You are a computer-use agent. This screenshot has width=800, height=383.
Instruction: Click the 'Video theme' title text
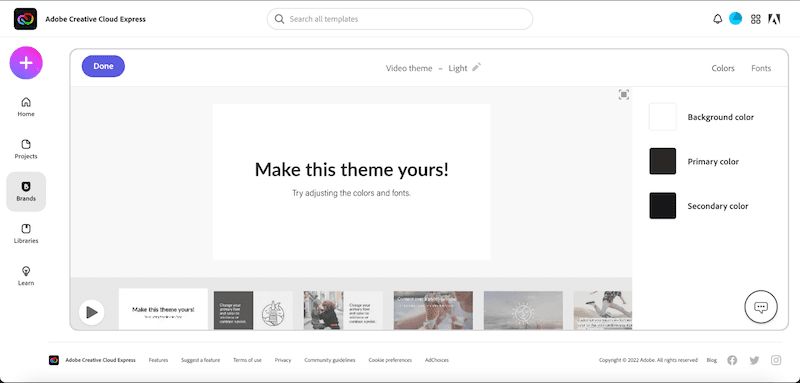coord(409,68)
